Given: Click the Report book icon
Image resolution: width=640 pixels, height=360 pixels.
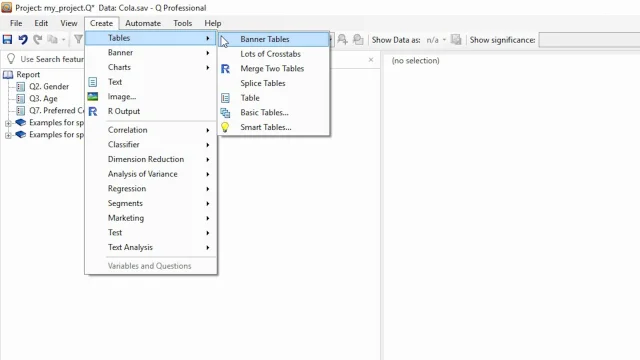Looking at the screenshot, I should coord(8,75).
